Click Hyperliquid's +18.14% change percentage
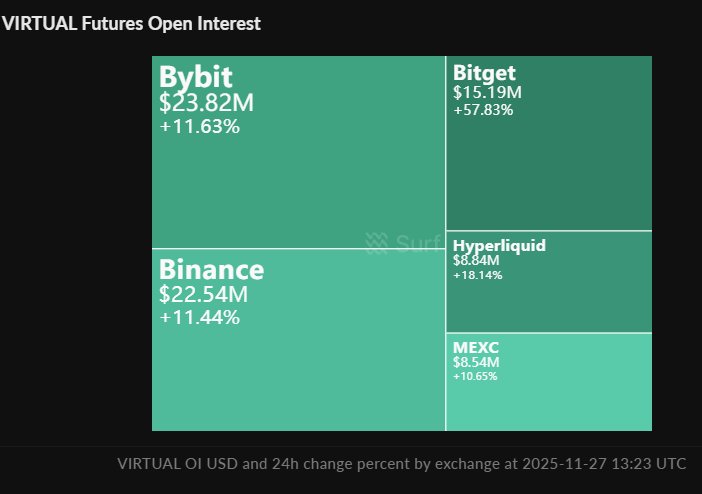 [x=477, y=275]
